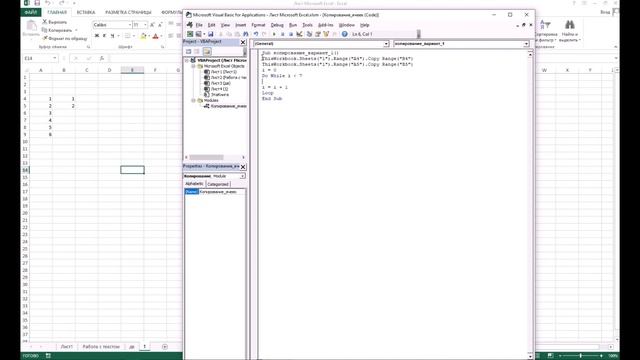Open the Edit menu in VBA editor
Viewport: 640px width, 360px height.
pyautogui.click(x=211, y=25)
